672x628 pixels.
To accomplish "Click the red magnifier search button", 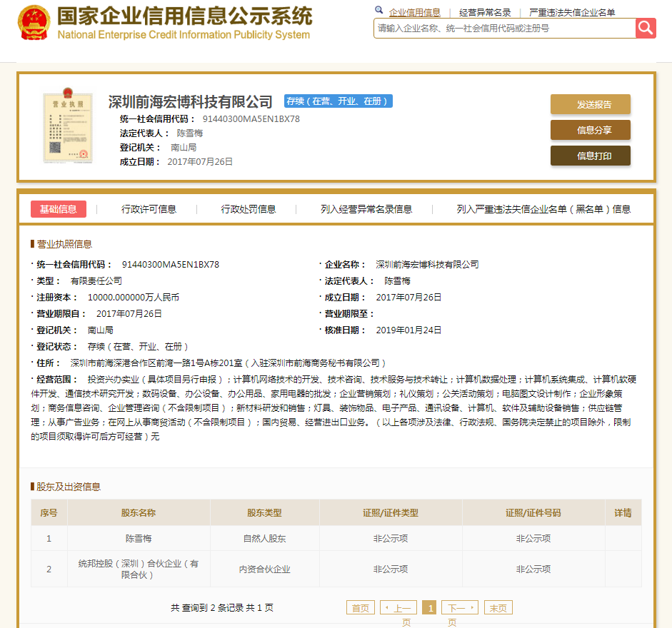I will 646,28.
